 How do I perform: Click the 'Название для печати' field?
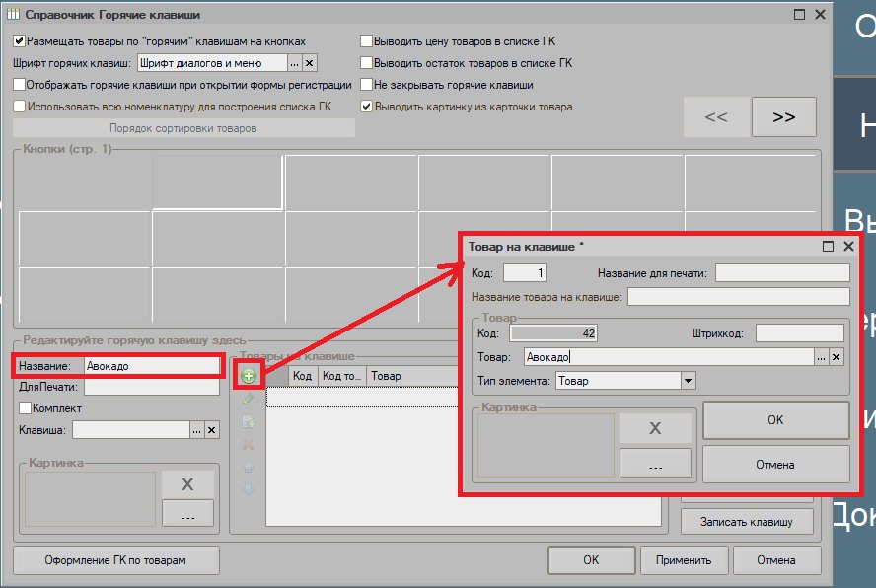[782, 273]
